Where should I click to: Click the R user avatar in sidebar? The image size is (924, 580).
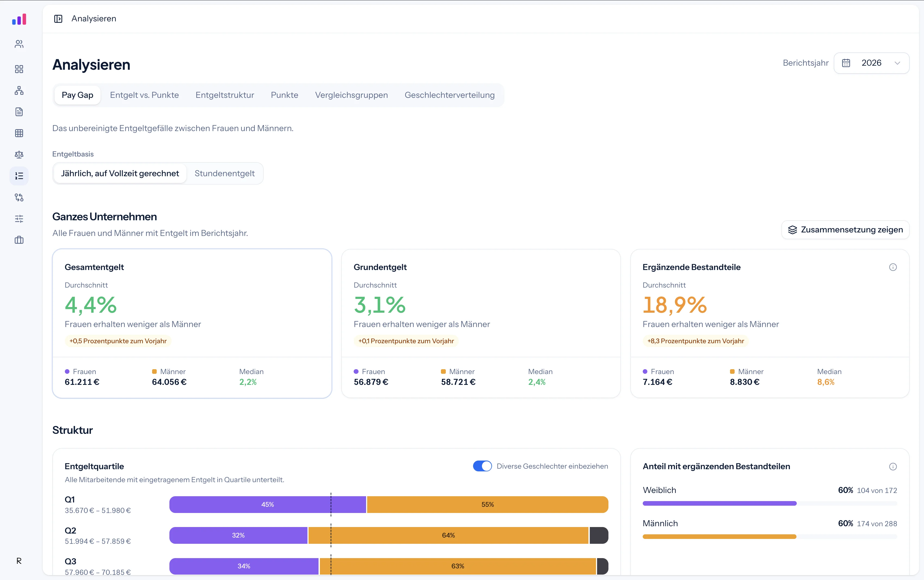pos(19,561)
